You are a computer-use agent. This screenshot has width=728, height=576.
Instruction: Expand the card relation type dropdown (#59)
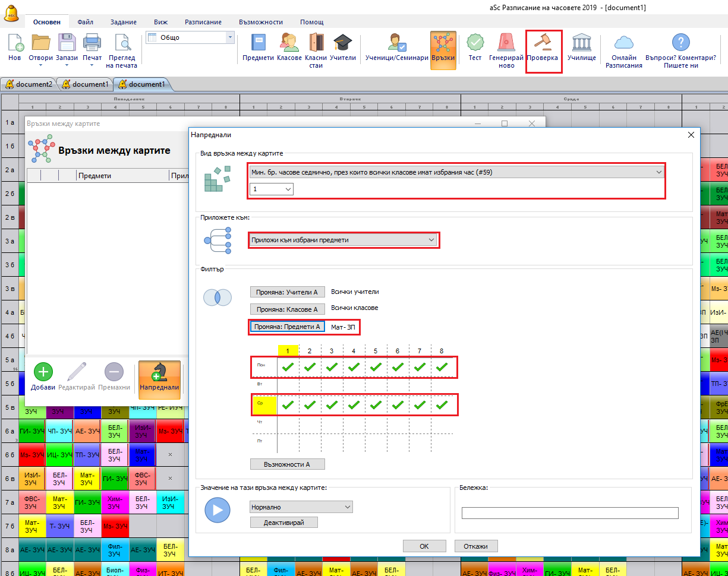(456, 172)
